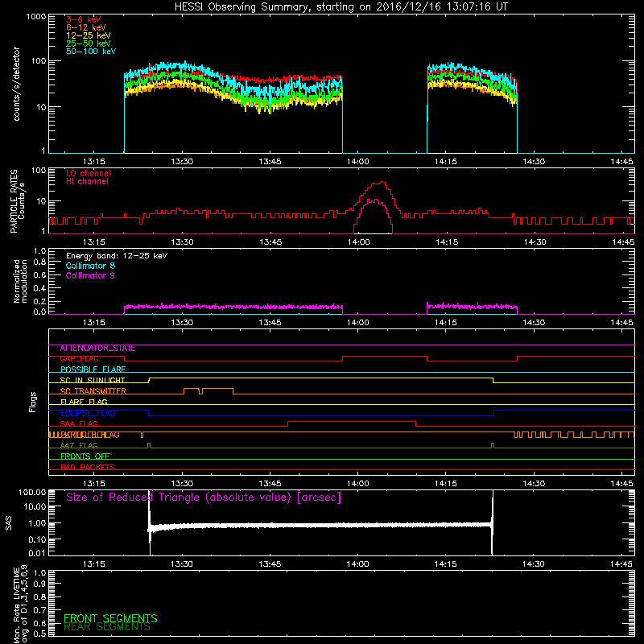Viewport: 644px width, 644px height.
Task: Click the LO channel legend label
Action: 89,173
